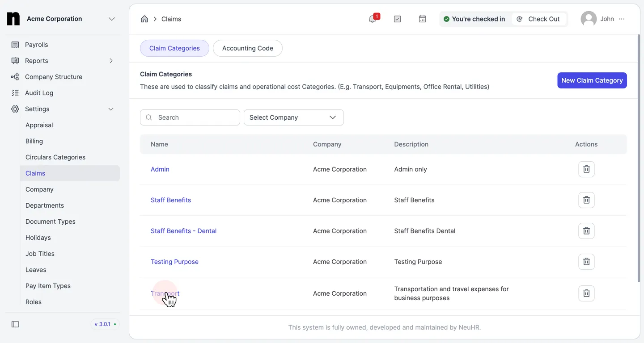Open the Claims settings item
The image size is (644, 343).
(x=70, y=173)
